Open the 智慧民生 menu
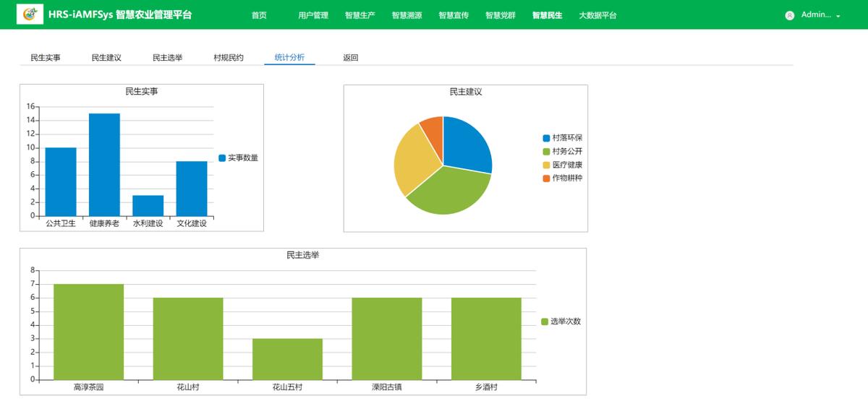 547,15
